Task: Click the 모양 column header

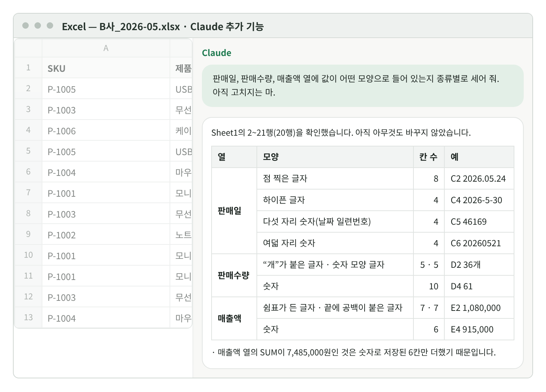Action: [335, 157]
